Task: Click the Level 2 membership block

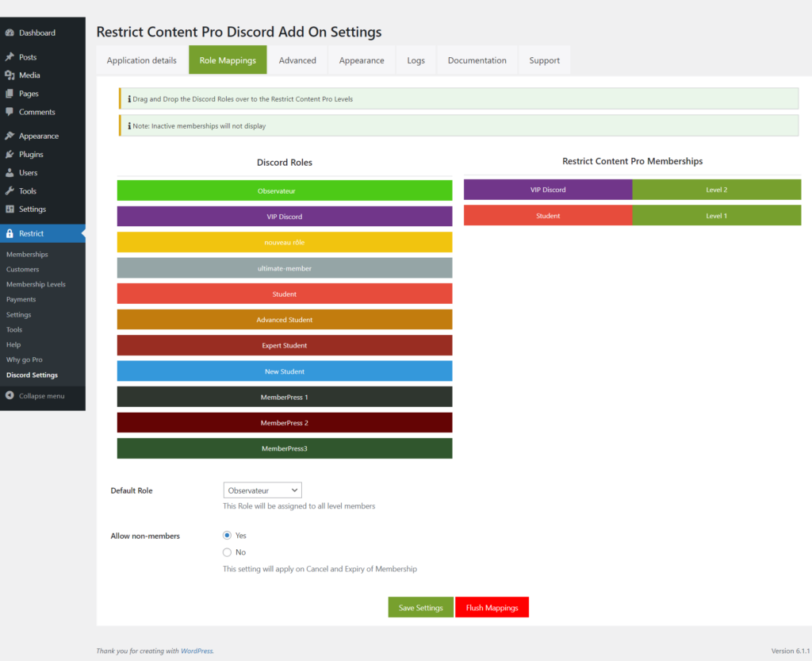Action: [x=717, y=190]
